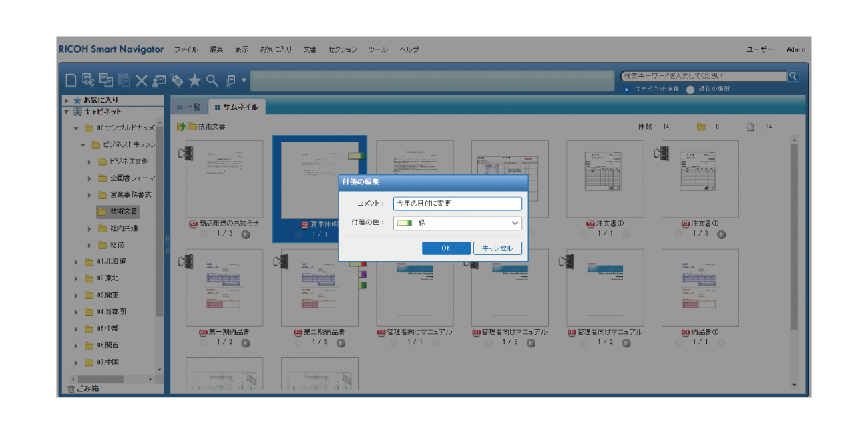Click the tag label toolbar icon
Viewport: 868px width, 434px height.
click(x=177, y=80)
